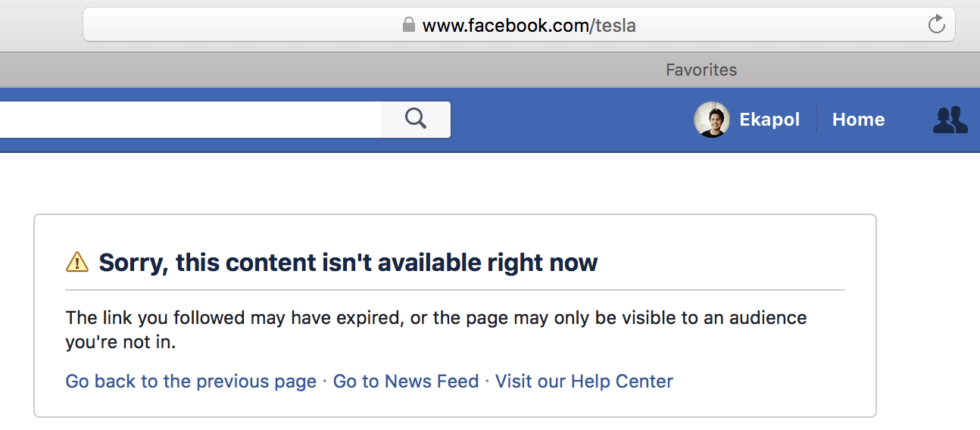
Task: Open the 'Go to News Feed' link
Action: click(406, 381)
